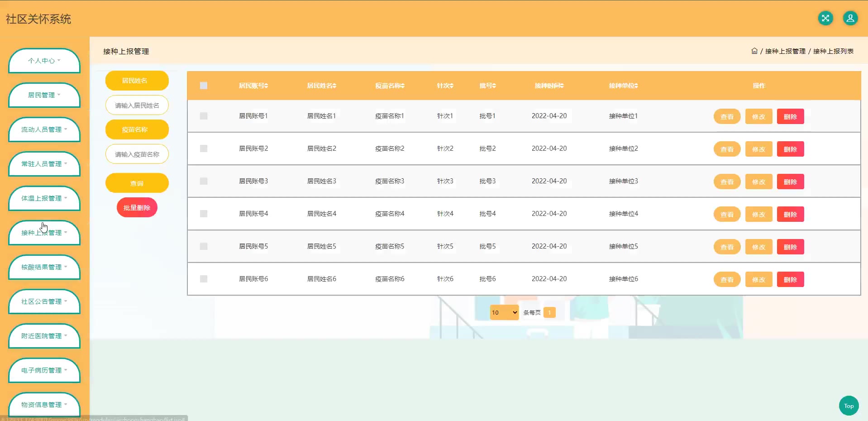868x421 pixels.
Task: Check the row checkbox for 居民账号1
Action: [x=204, y=116]
